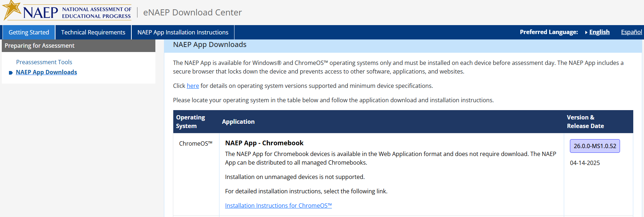Click the NAEP App - Chromebook heading
The width and height of the screenshot is (644, 217).
point(264,143)
